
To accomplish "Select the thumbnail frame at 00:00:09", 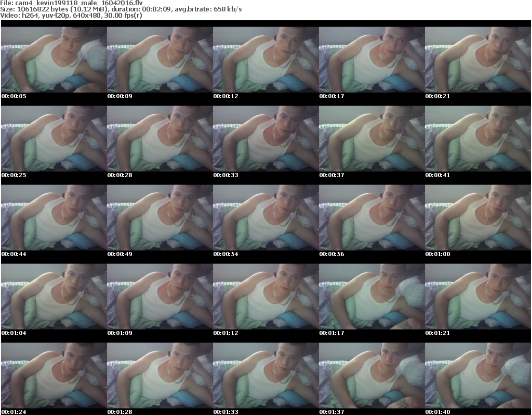I will tap(160, 60).
